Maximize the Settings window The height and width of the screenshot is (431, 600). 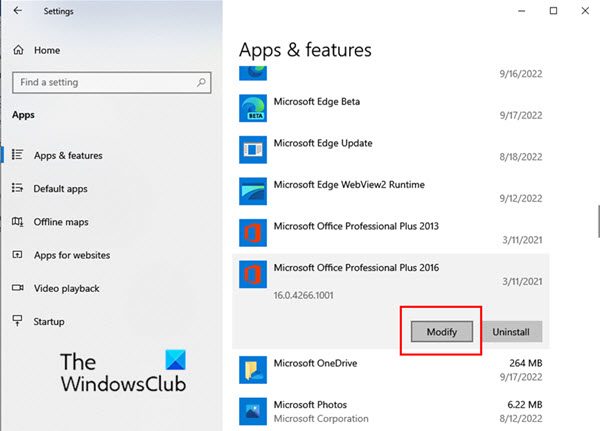point(554,11)
